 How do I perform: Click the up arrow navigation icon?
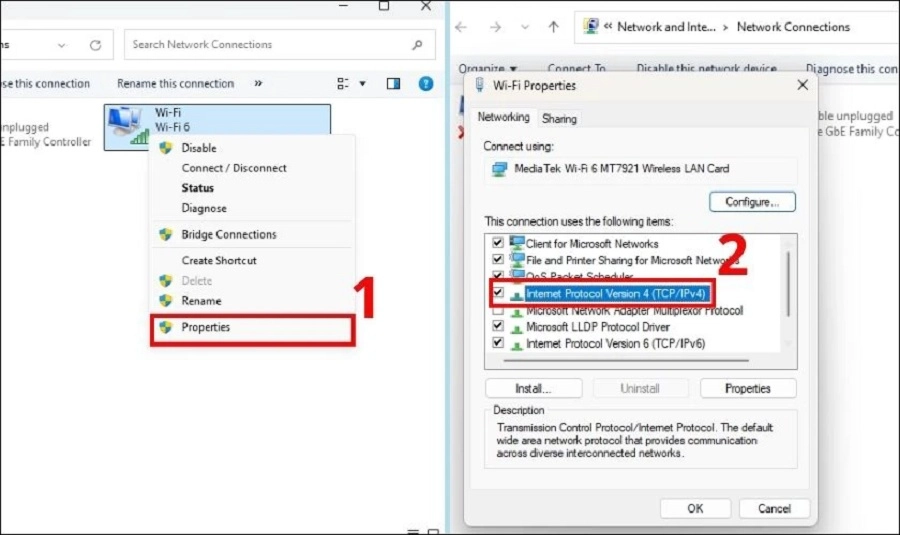click(553, 27)
